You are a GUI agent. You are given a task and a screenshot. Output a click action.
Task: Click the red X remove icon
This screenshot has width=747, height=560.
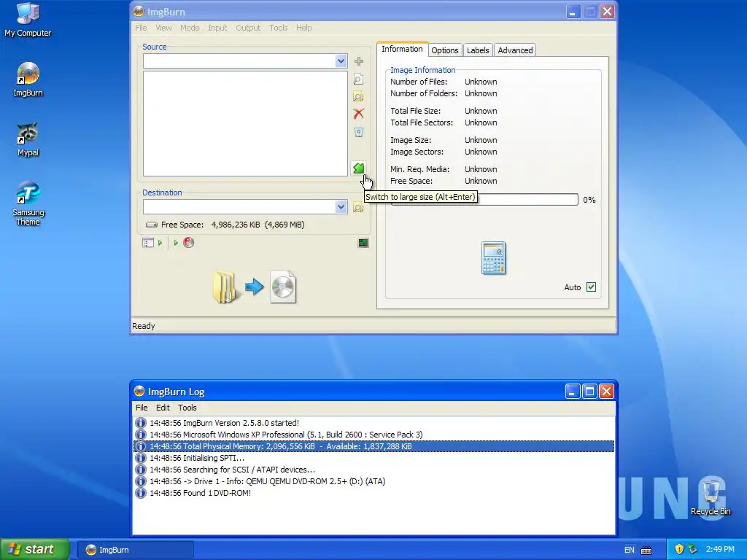[359, 114]
